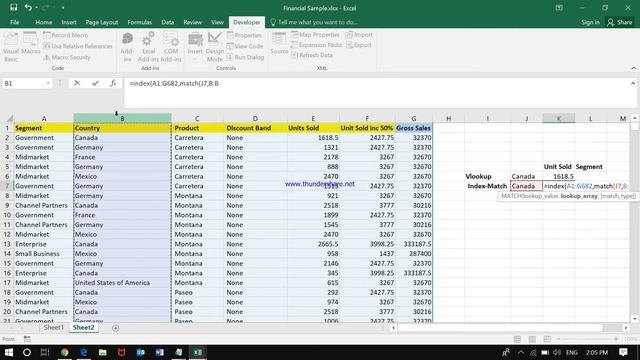Cancel the formula entry with X
The height and width of the screenshot is (360, 640).
pyautogui.click(x=77, y=83)
